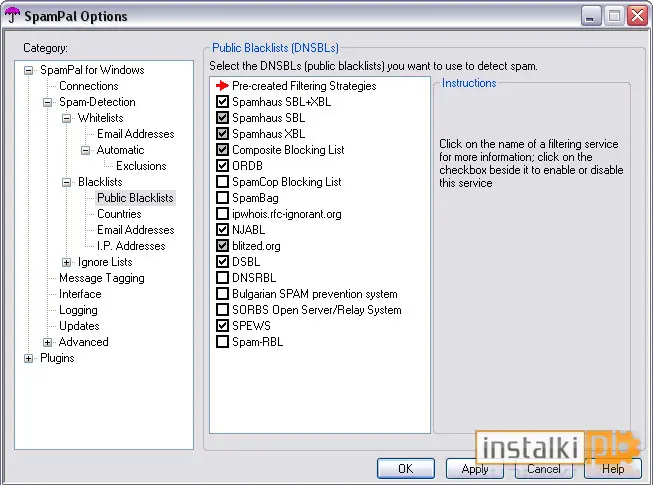Uncheck the Spamhaus SBL+XBL checkbox
The image size is (653, 485).
[x=222, y=102]
